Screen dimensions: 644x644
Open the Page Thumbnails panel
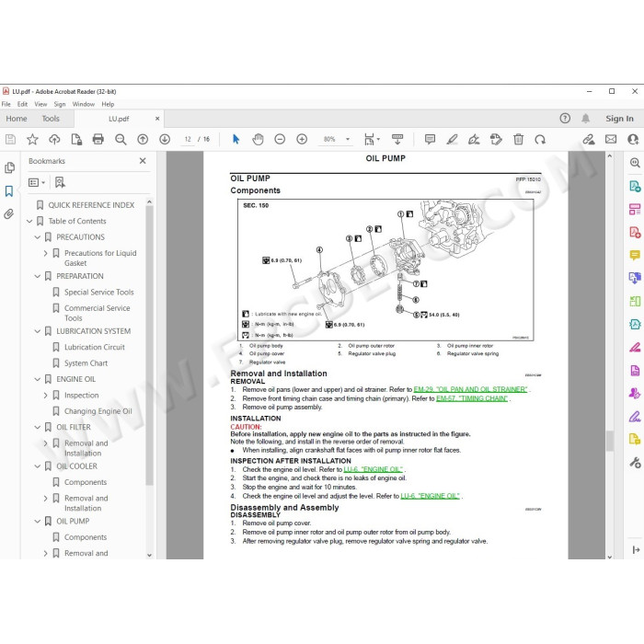pos(9,167)
